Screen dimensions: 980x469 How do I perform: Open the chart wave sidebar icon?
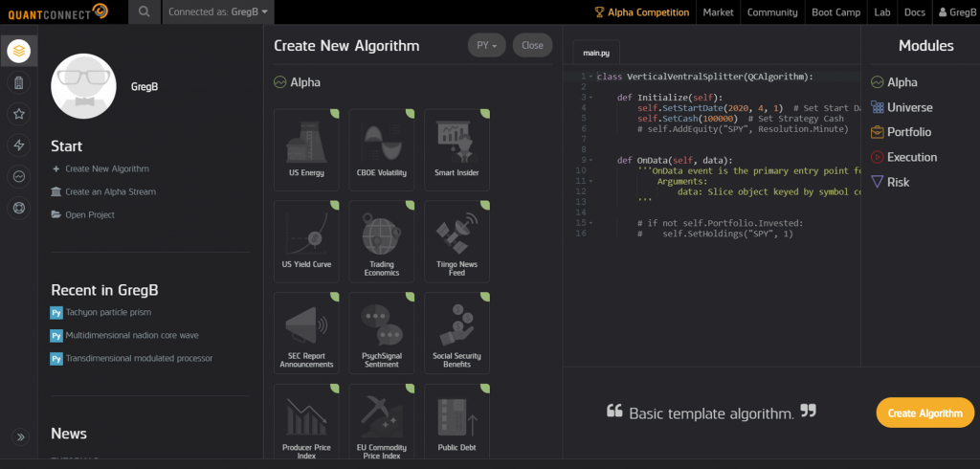[19, 177]
